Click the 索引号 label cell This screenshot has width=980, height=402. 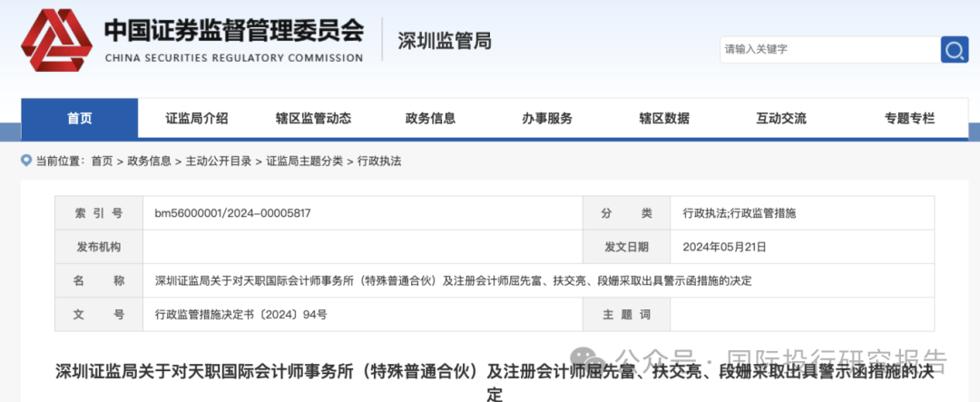(99, 213)
